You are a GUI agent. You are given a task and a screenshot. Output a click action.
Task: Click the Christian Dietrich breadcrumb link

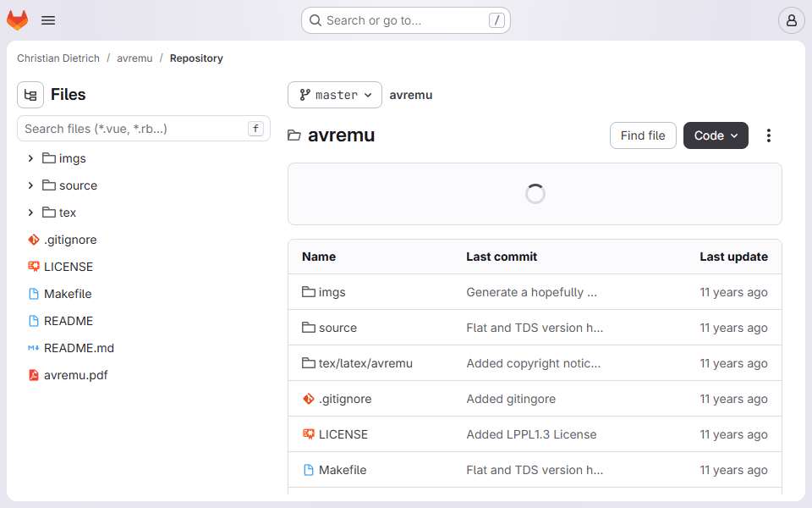[x=58, y=58]
